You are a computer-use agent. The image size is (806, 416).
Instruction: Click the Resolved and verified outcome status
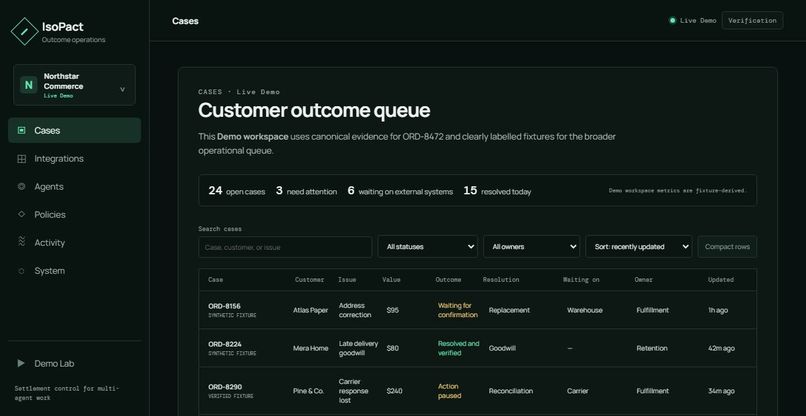[459, 348]
